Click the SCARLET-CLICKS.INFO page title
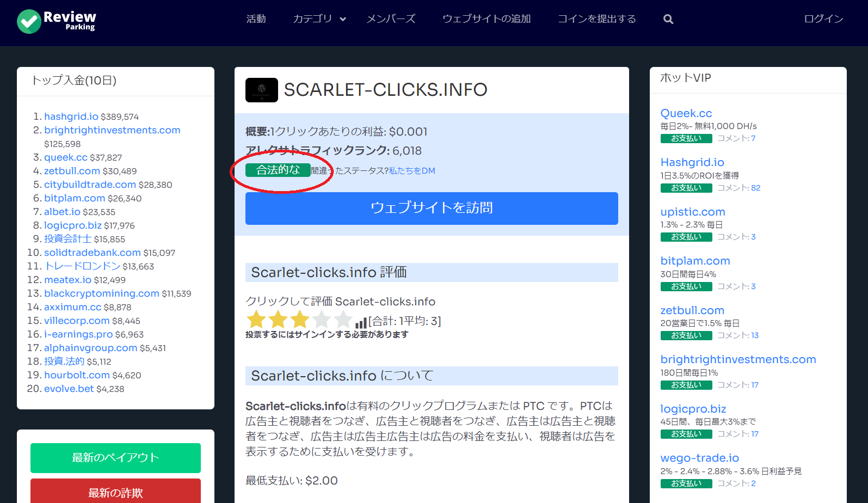Screen dimensions: 868x503 coord(386,90)
